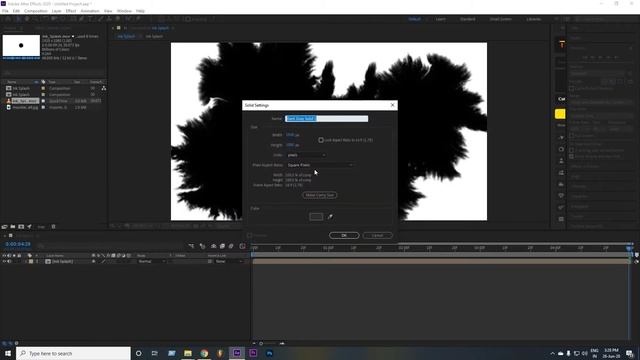The width and height of the screenshot is (640, 360).
Task: Close the Solid Settings dialog
Action: point(393,105)
